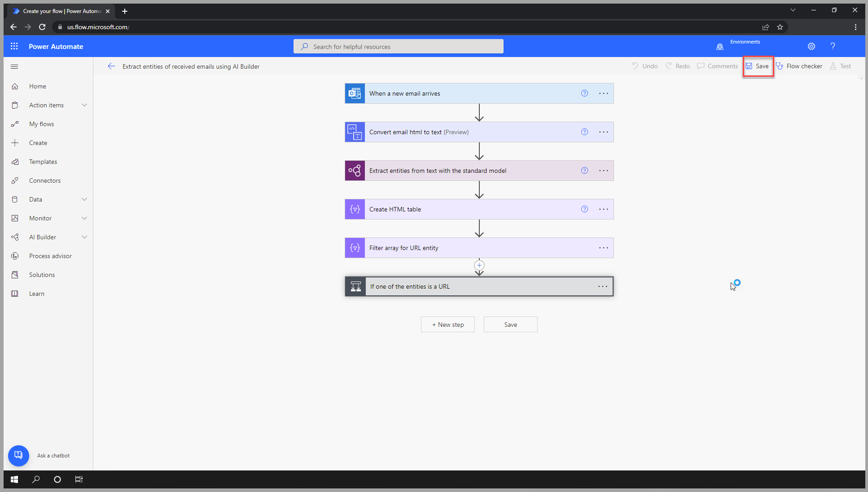Expand the Data section in the sidebar

click(84, 199)
